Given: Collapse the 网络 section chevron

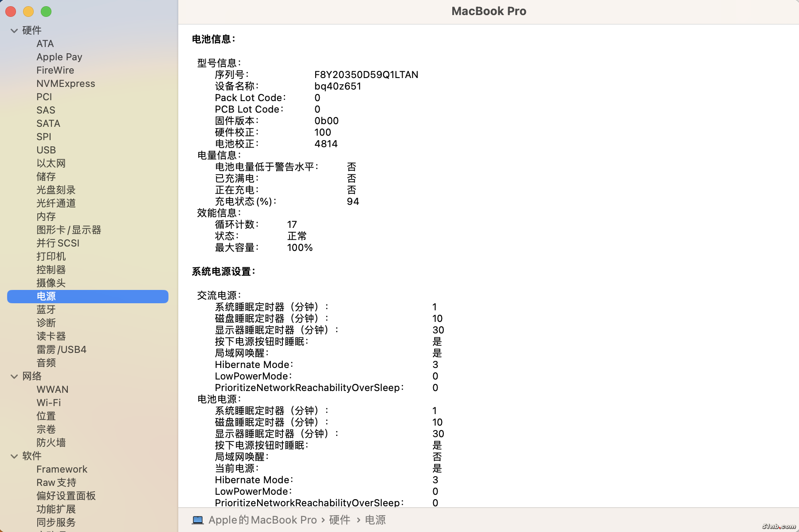Looking at the screenshot, I should click(x=14, y=376).
